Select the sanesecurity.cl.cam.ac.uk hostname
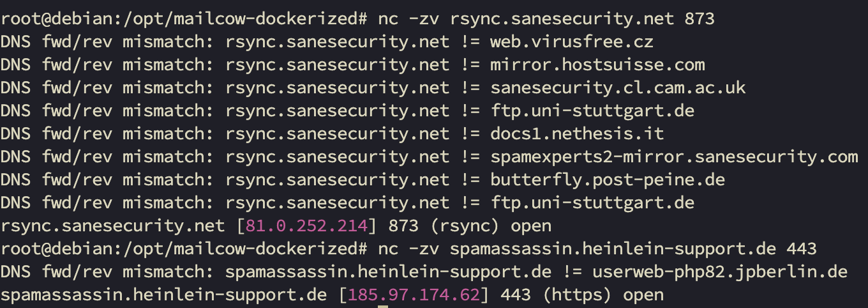The image size is (868, 308). (x=617, y=88)
